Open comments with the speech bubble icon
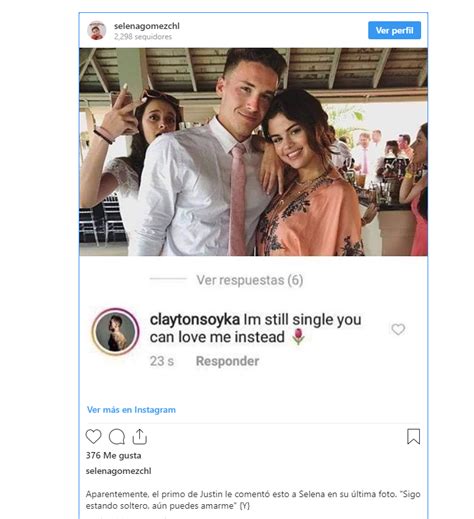 click(117, 437)
